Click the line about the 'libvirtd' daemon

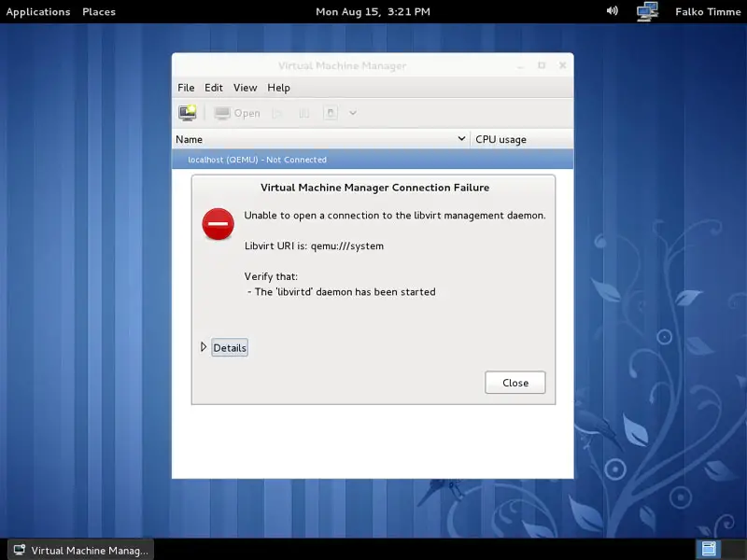coord(341,291)
